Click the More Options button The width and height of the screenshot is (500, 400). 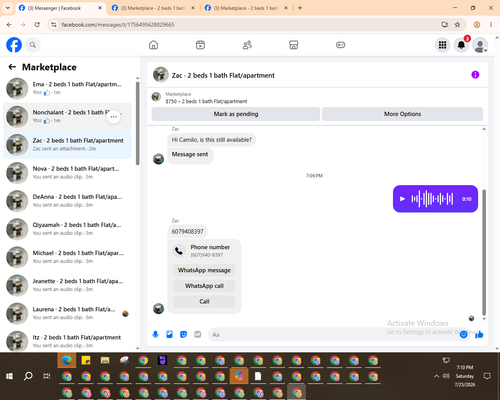(402, 114)
